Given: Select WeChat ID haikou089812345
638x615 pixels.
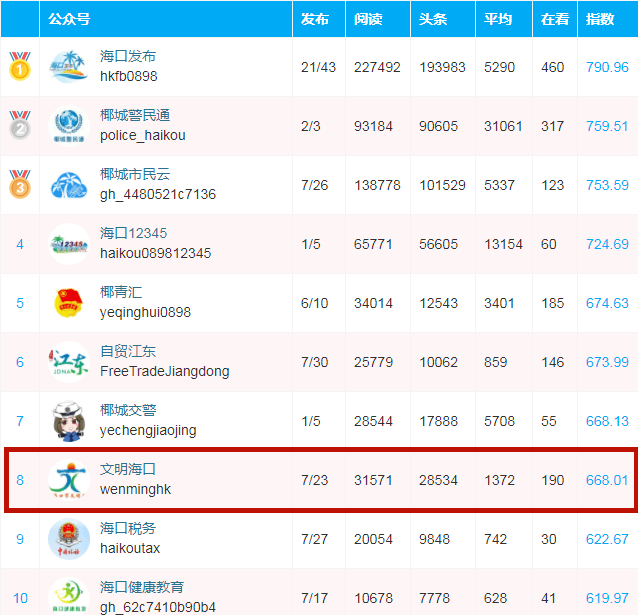Looking at the screenshot, I should point(155,253).
